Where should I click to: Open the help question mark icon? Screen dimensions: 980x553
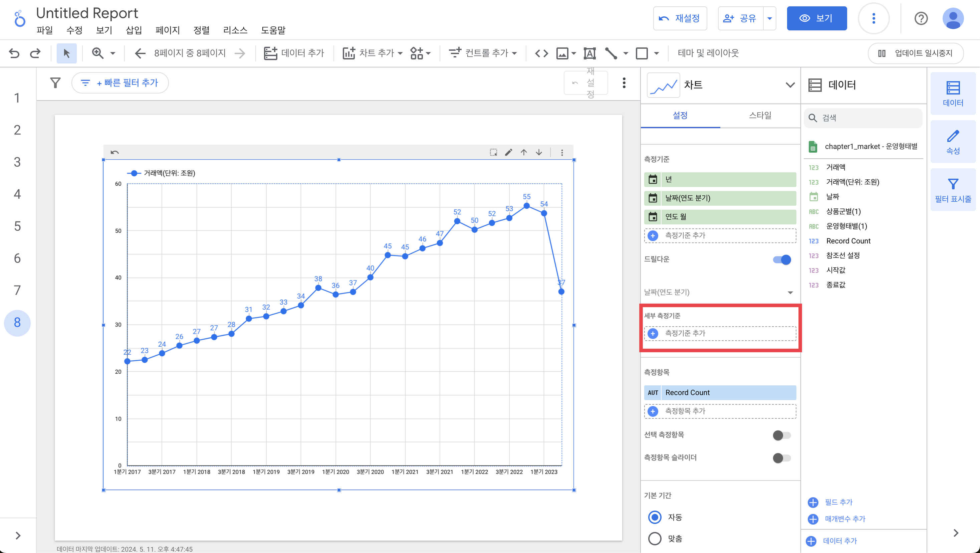coord(921,18)
